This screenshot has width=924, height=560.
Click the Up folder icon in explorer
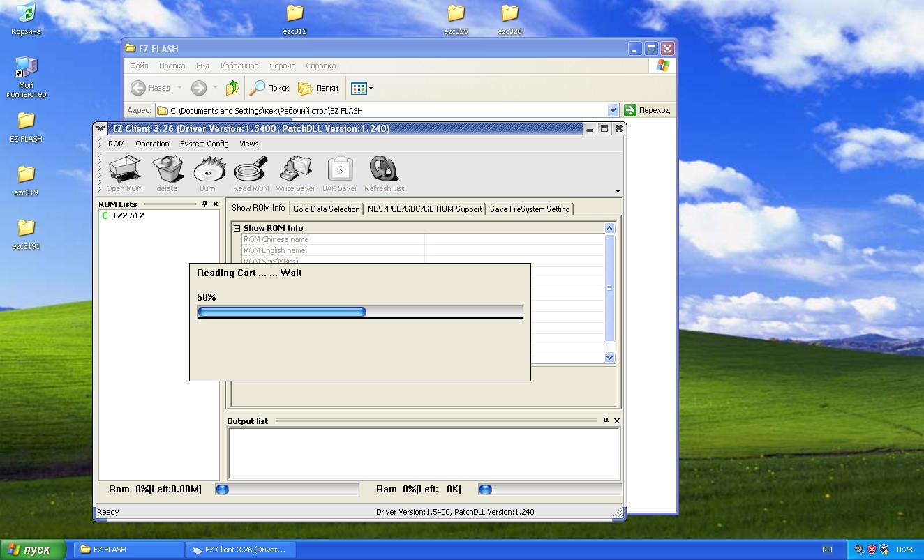click(x=232, y=88)
